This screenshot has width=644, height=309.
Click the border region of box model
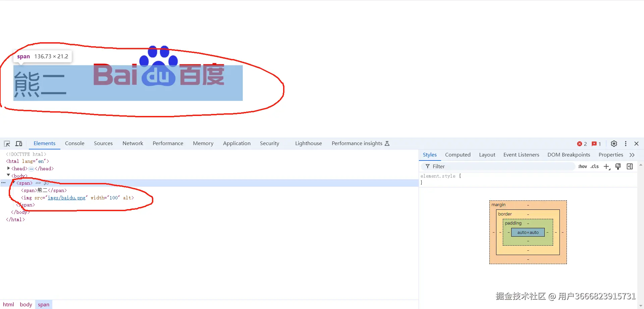528,214
